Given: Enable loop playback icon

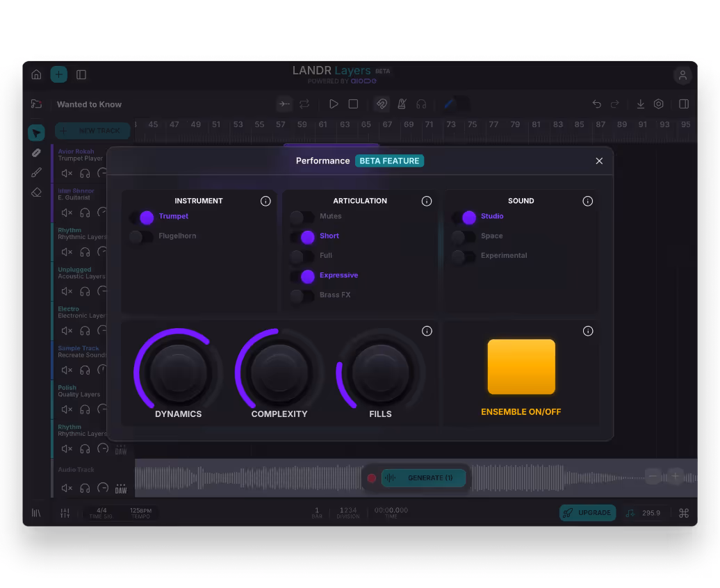Looking at the screenshot, I should coord(304,104).
